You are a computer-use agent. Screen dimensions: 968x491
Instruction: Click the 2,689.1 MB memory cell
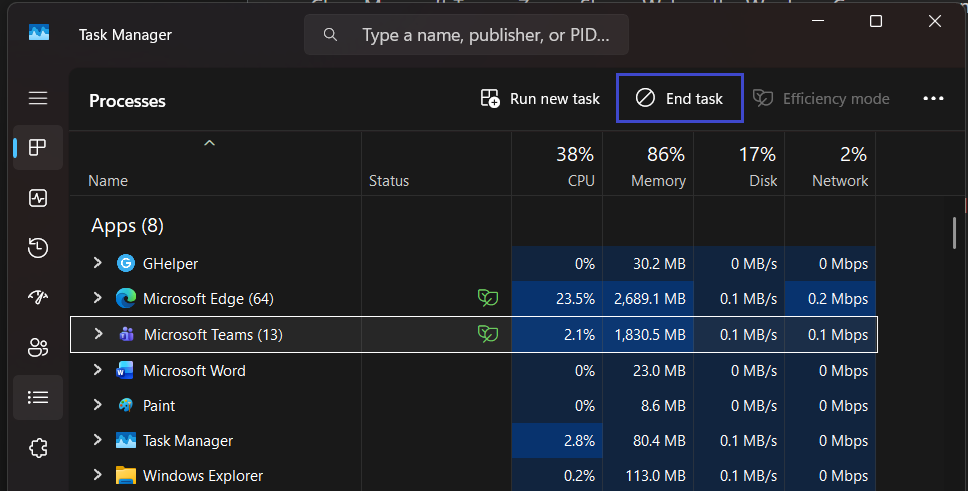click(x=649, y=299)
